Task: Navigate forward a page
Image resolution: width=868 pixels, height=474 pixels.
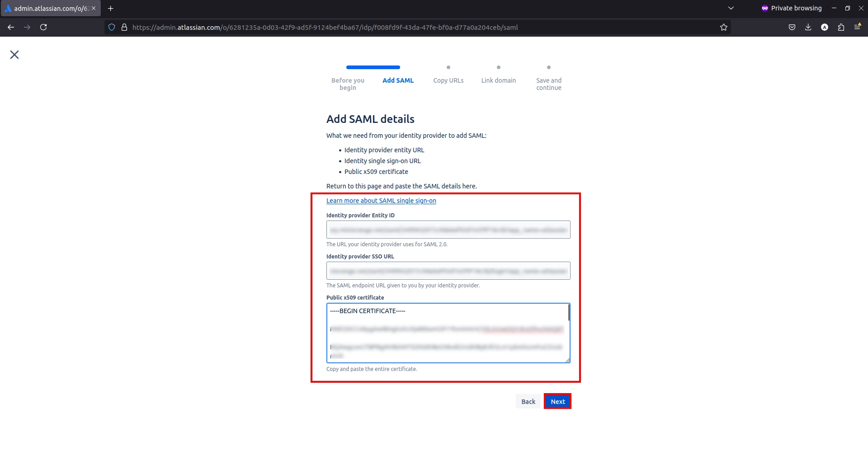Action: [x=27, y=27]
